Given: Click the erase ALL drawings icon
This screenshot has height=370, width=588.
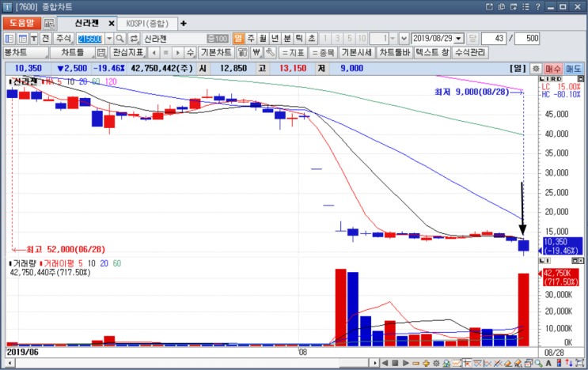Looking at the screenshot, I should click(x=518, y=363).
